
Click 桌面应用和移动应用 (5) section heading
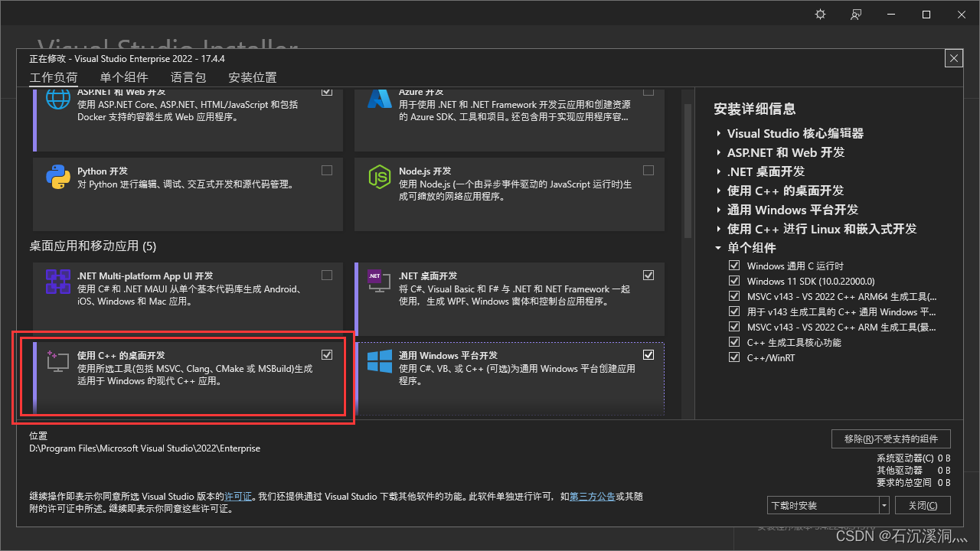(93, 246)
